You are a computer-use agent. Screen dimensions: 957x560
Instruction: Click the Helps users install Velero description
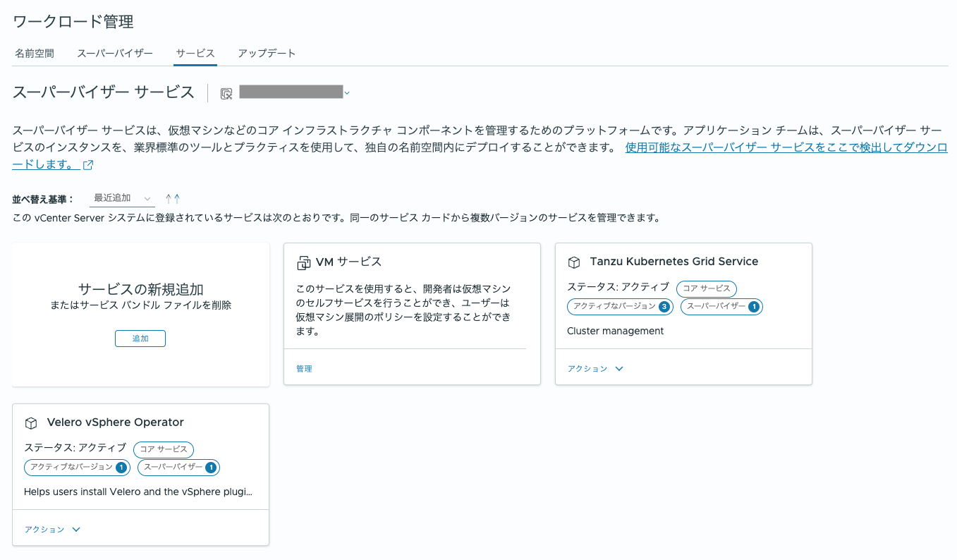click(138, 492)
